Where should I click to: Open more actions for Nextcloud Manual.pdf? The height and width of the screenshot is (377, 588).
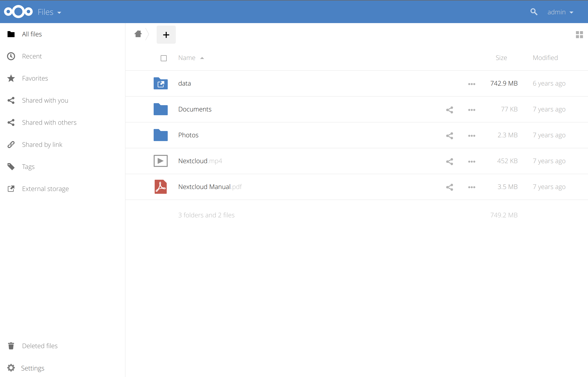coord(472,187)
